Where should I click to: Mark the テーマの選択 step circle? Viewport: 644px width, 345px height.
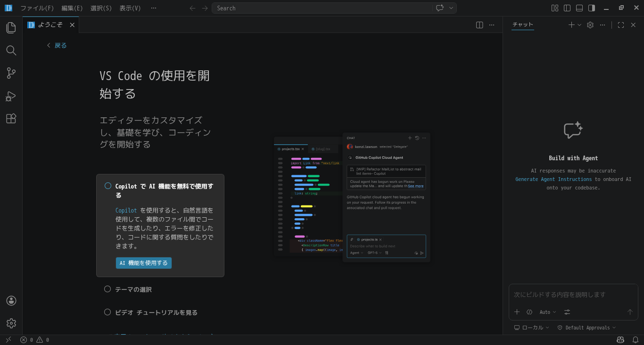coord(107,289)
